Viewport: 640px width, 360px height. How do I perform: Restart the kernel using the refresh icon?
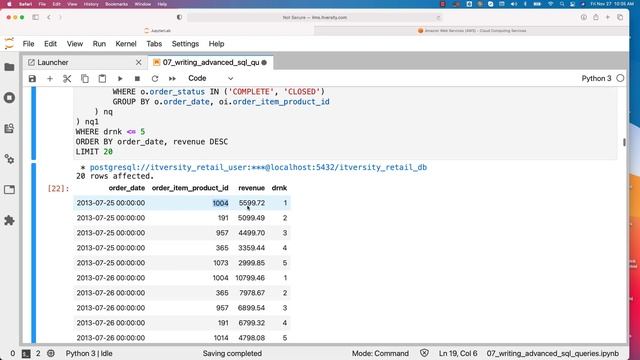click(x=155, y=78)
